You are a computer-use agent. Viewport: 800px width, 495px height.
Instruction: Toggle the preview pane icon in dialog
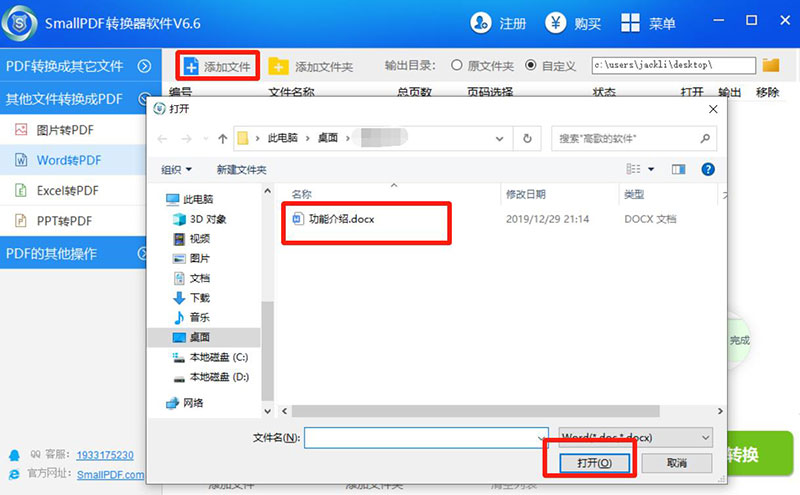point(679,170)
